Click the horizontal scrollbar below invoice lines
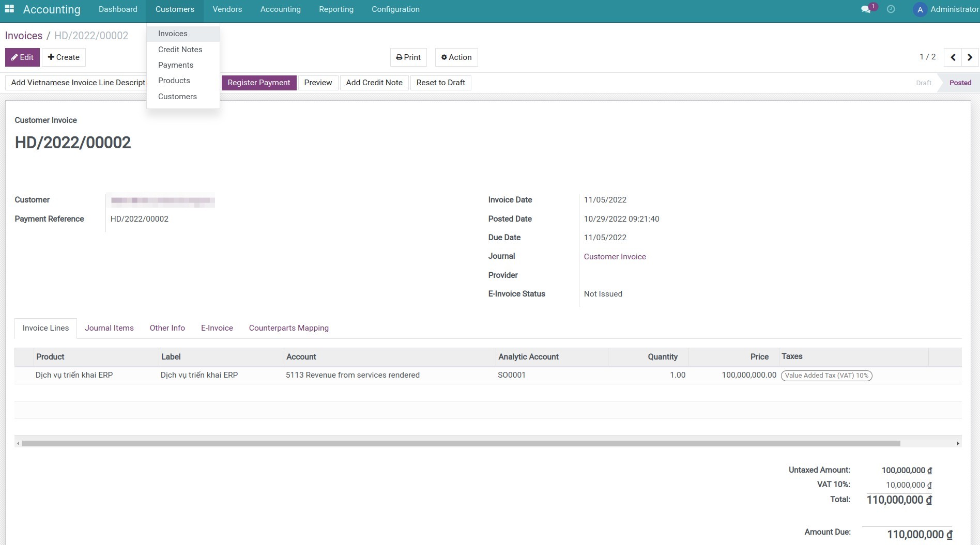 click(x=461, y=443)
